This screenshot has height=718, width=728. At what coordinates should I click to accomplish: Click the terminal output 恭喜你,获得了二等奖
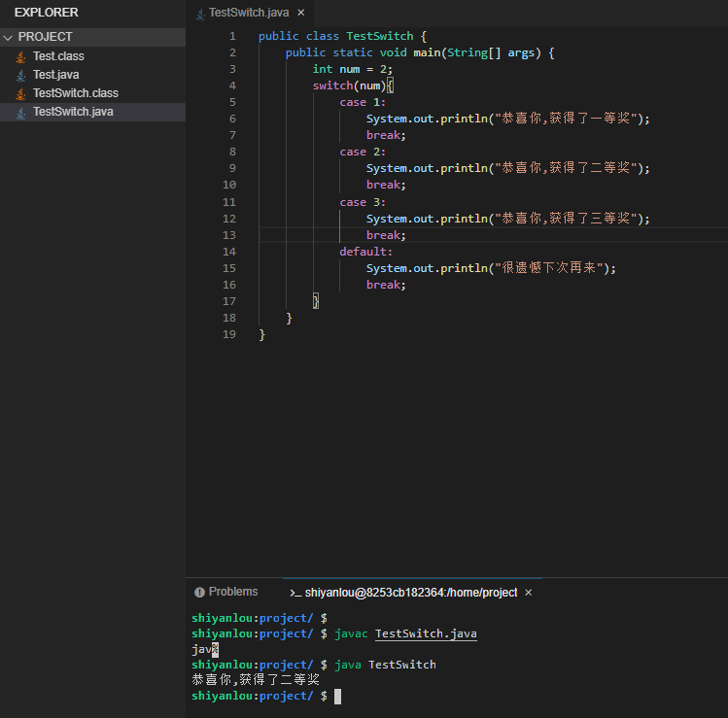[256, 680]
